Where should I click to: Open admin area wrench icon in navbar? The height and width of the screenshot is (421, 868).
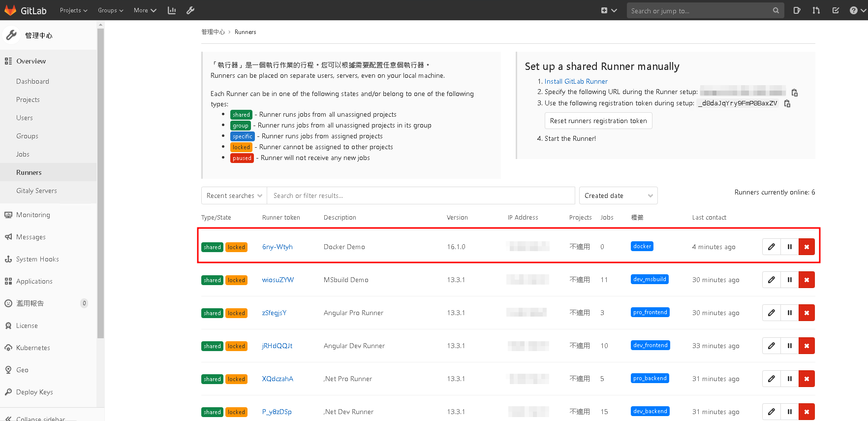pos(190,10)
